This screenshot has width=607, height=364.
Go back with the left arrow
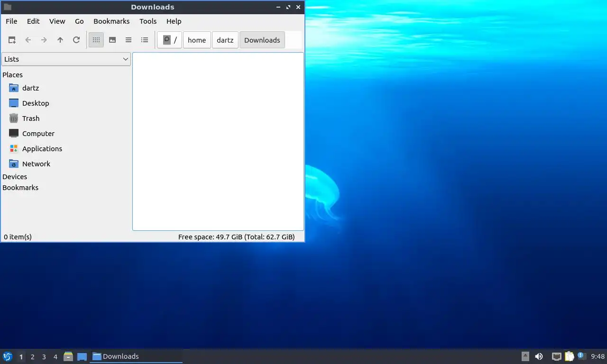(28, 40)
